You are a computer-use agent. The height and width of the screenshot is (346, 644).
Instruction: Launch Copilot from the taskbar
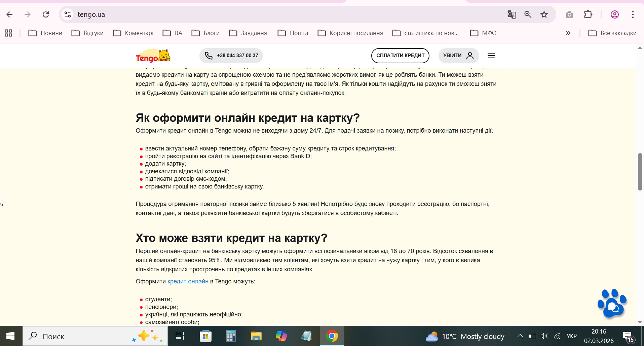click(x=281, y=336)
